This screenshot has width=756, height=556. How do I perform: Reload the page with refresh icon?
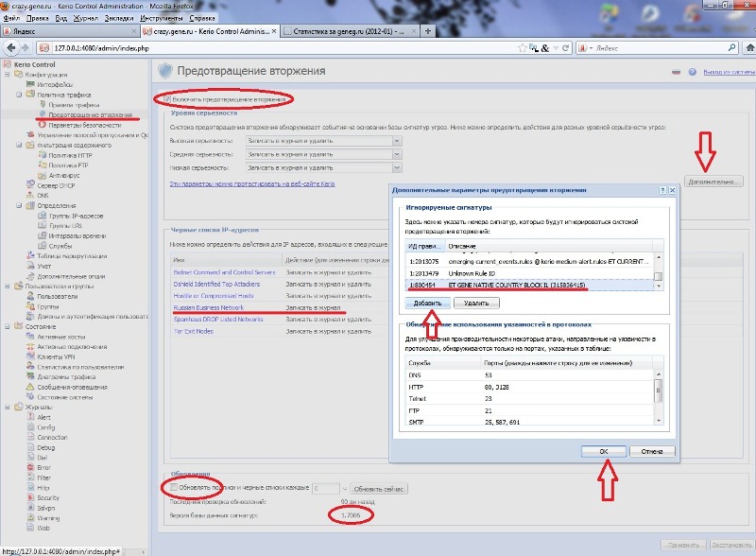(565, 48)
